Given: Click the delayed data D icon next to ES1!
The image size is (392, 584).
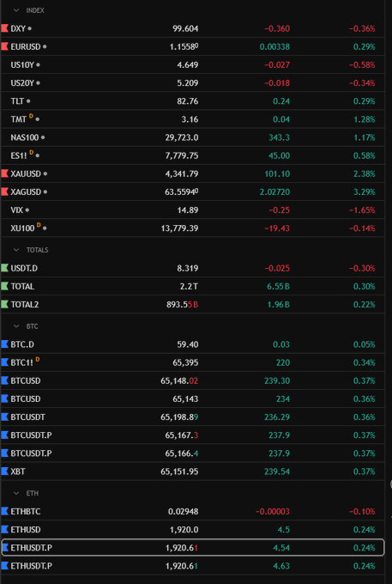Looking at the screenshot, I should [x=31, y=153].
